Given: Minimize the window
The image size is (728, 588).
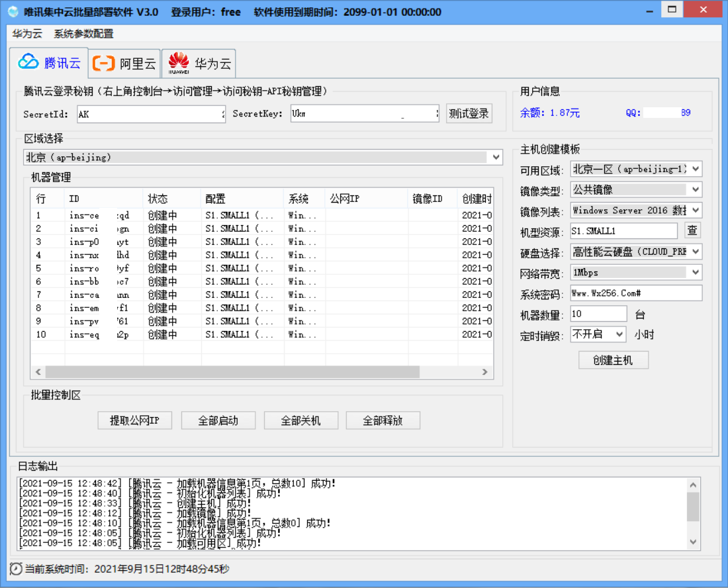Looking at the screenshot, I should click(649, 11).
